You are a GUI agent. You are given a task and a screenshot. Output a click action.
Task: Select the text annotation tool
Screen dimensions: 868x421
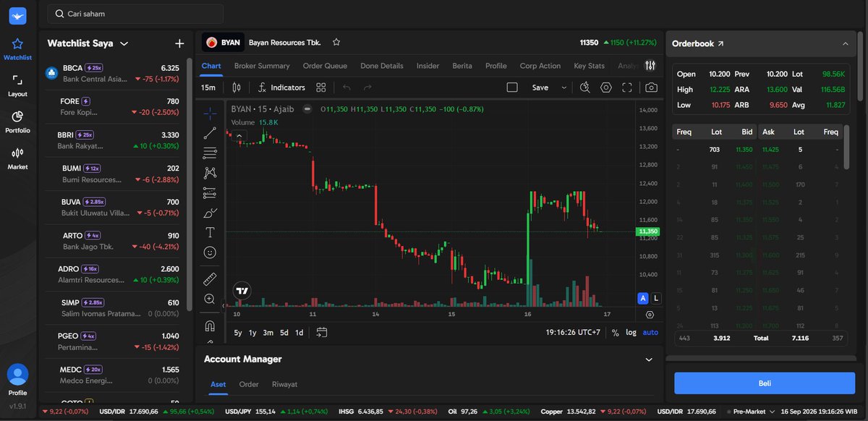(x=210, y=232)
